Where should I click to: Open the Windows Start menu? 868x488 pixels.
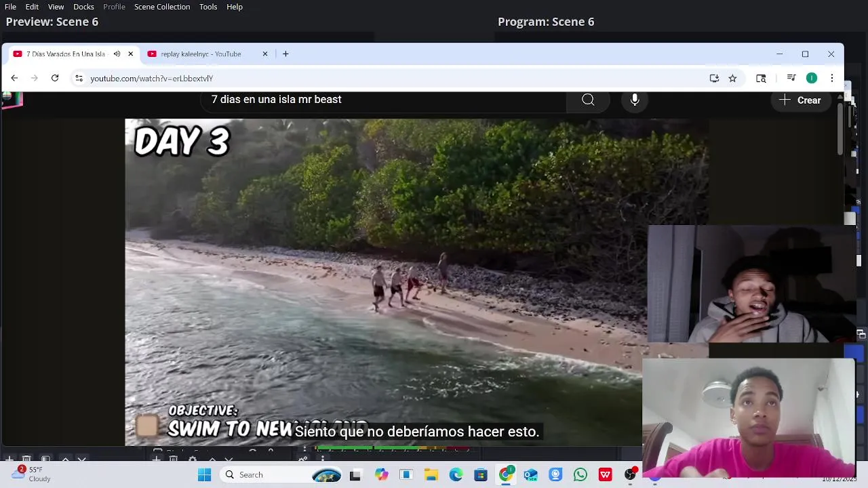click(x=204, y=474)
